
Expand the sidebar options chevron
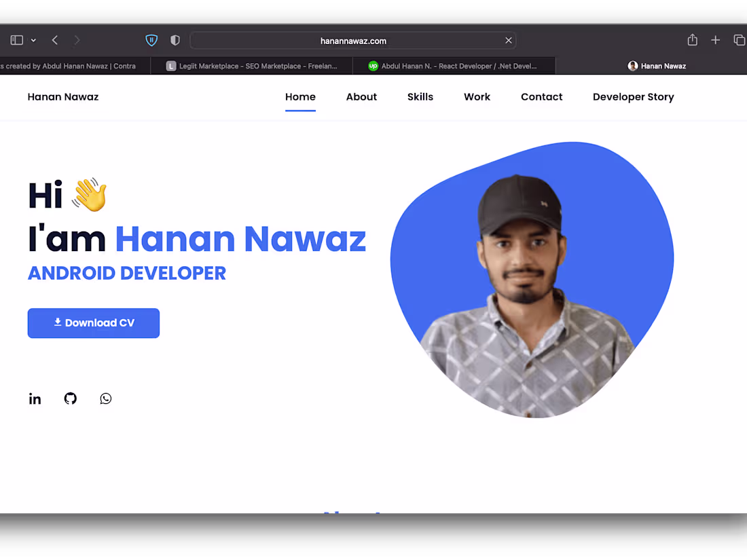33,39
